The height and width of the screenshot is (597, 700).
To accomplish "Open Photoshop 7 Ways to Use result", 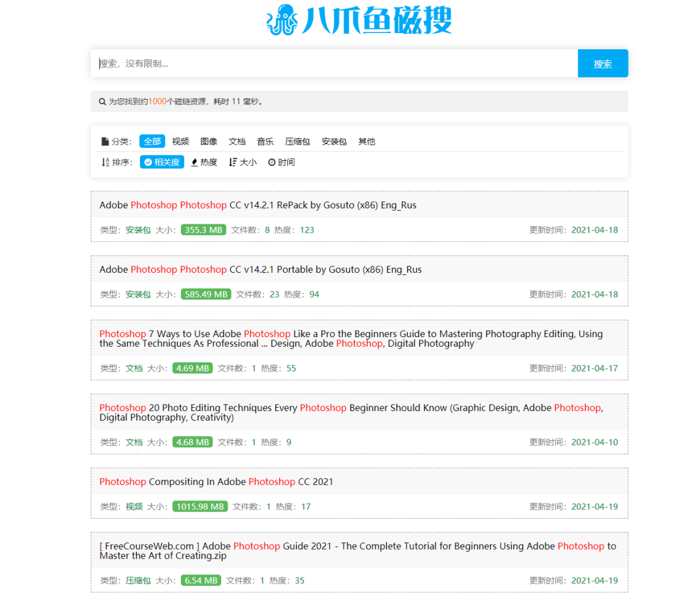I will pos(351,338).
